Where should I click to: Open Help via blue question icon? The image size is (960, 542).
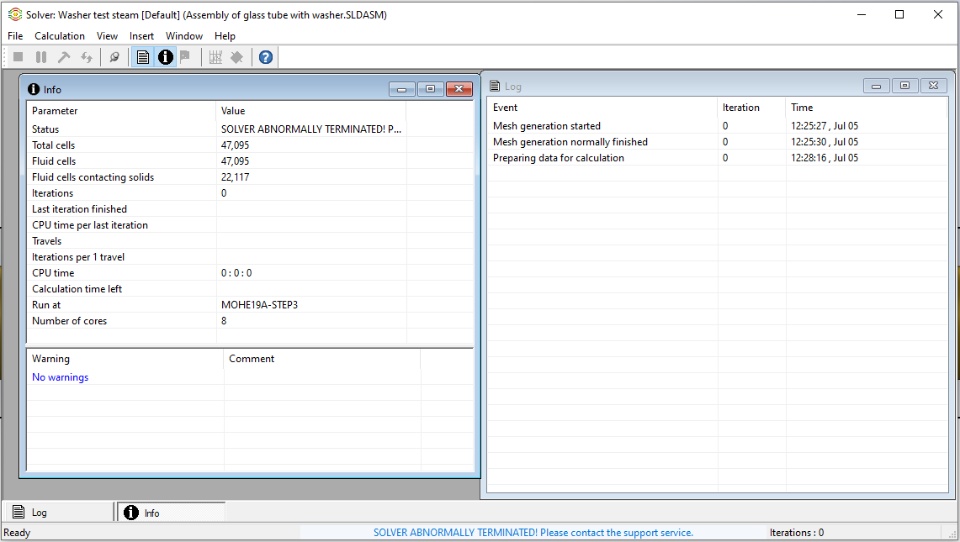(x=265, y=57)
